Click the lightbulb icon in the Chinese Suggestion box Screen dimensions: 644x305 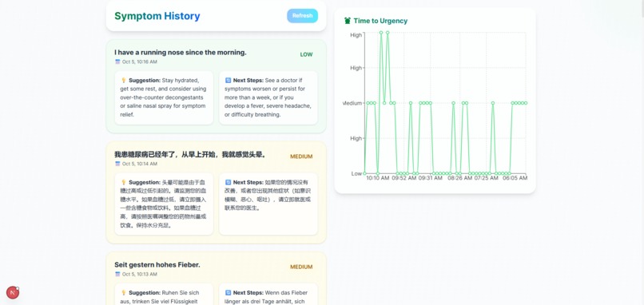click(123, 182)
